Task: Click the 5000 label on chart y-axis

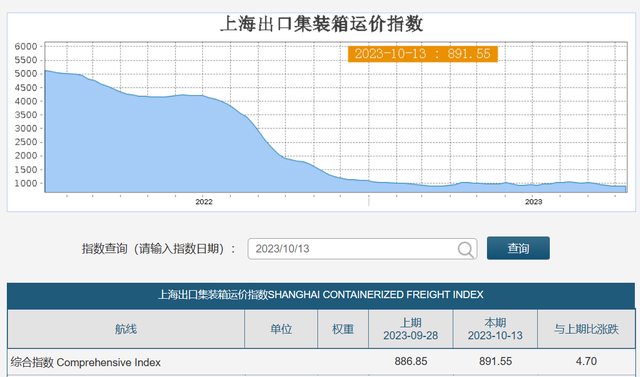Action: tap(26, 74)
